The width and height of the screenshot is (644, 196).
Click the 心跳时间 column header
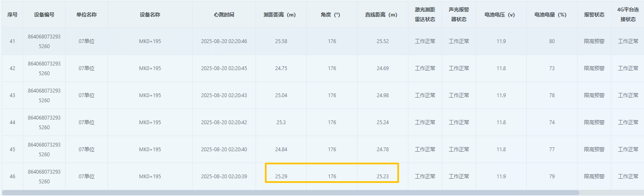(x=224, y=14)
